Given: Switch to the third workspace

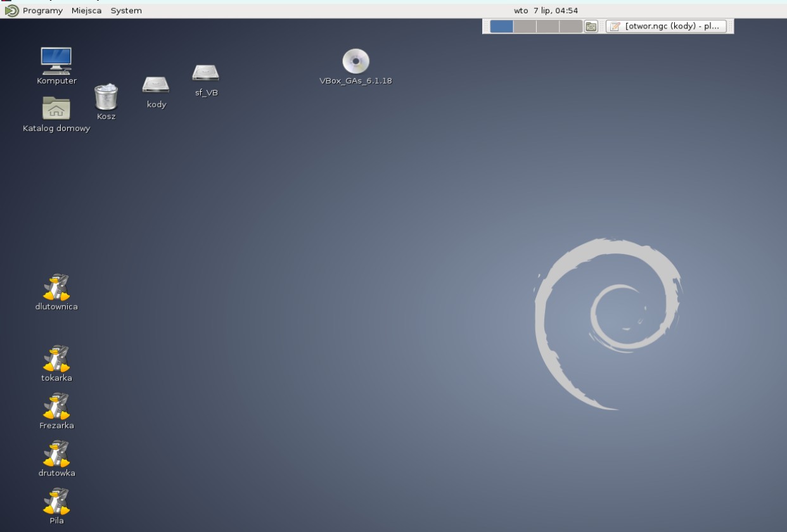Looking at the screenshot, I should [547, 27].
